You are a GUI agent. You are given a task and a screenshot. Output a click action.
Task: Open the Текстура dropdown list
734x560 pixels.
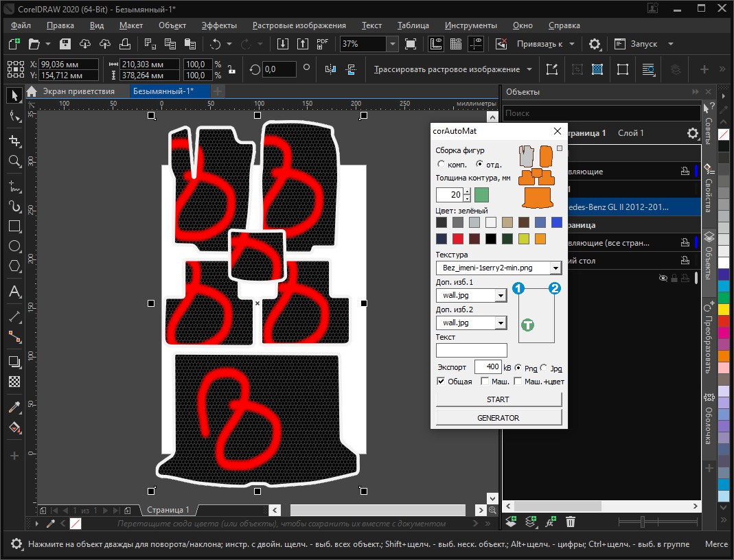[555, 268]
